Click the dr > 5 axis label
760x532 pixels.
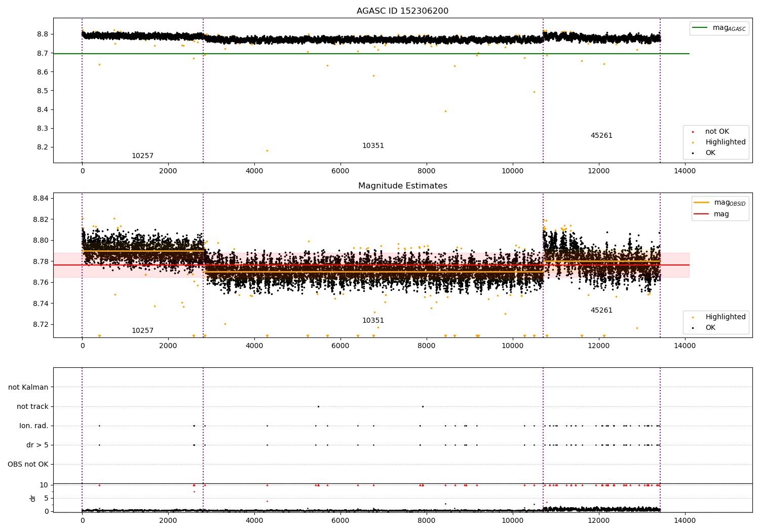[x=37, y=445]
